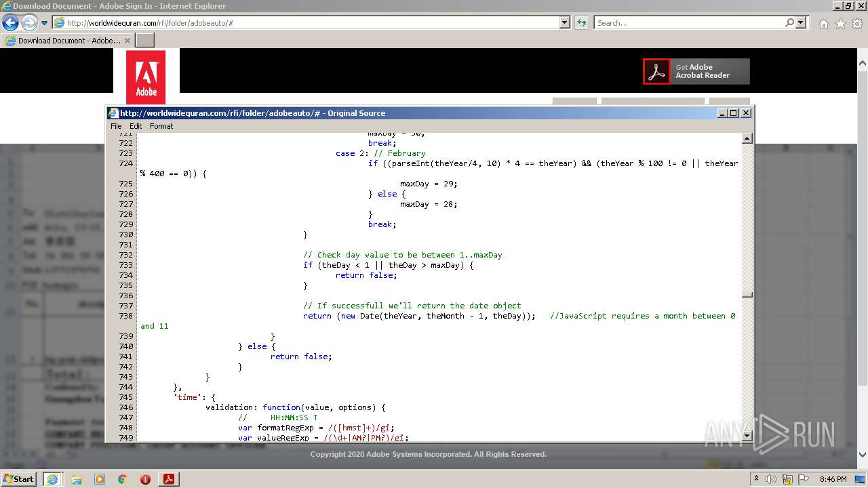Maximize the Original Source window
The height and width of the screenshot is (488, 868).
tap(734, 113)
